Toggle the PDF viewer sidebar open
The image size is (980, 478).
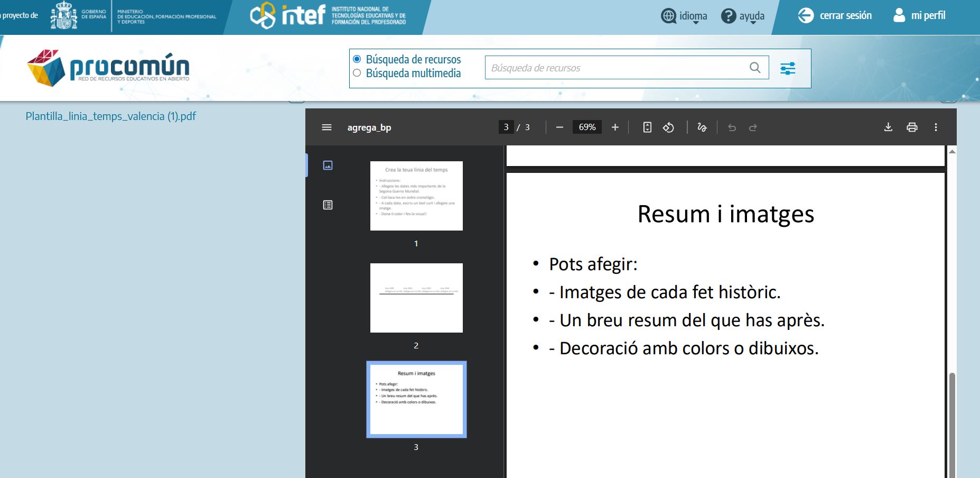(327, 127)
